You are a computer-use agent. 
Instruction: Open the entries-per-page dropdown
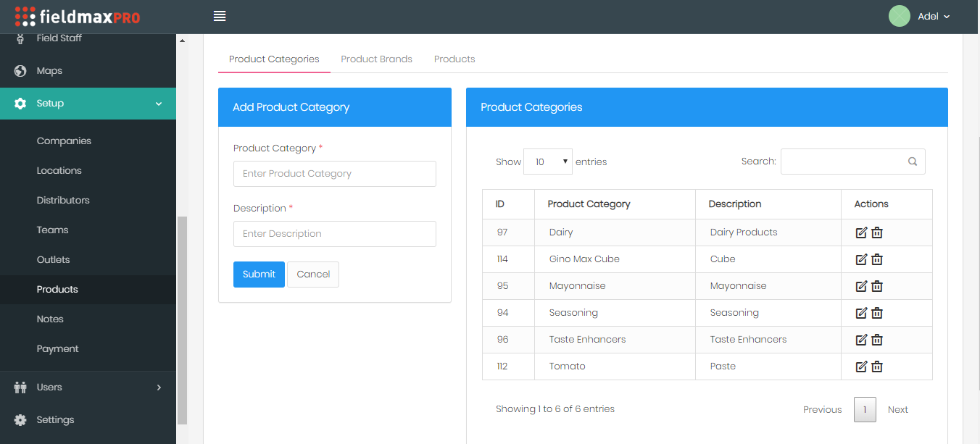[x=548, y=162]
